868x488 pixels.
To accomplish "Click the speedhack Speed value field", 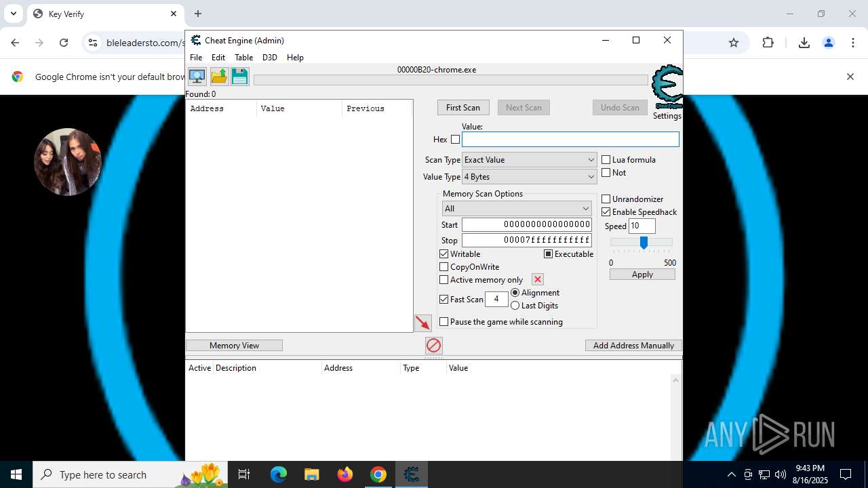I will coord(642,226).
